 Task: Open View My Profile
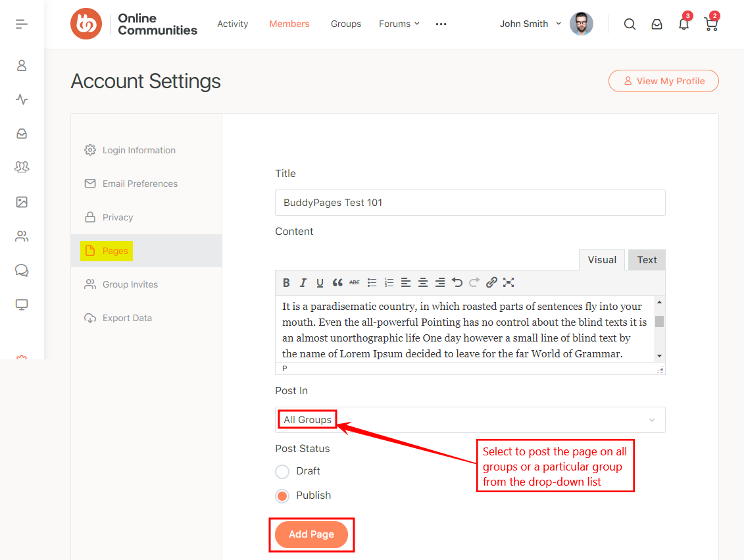tap(663, 80)
